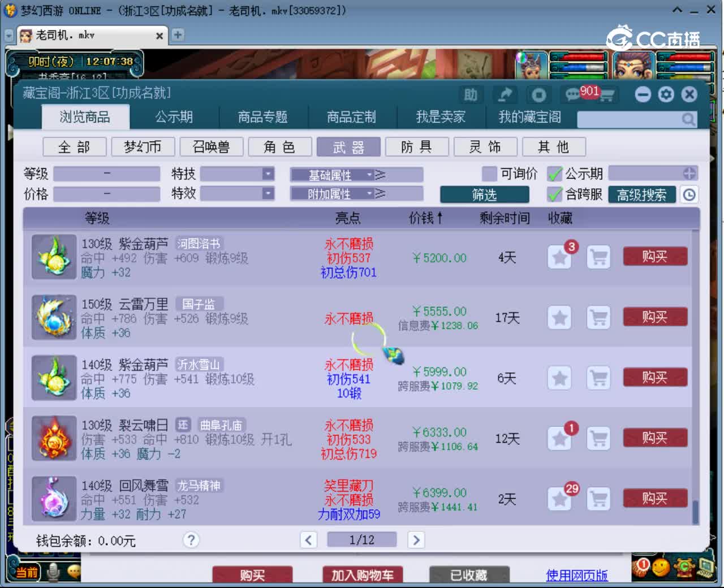Screen dimensions: 724x588
Task: Favorite the 150级 云雷万里 item
Action: [560, 318]
